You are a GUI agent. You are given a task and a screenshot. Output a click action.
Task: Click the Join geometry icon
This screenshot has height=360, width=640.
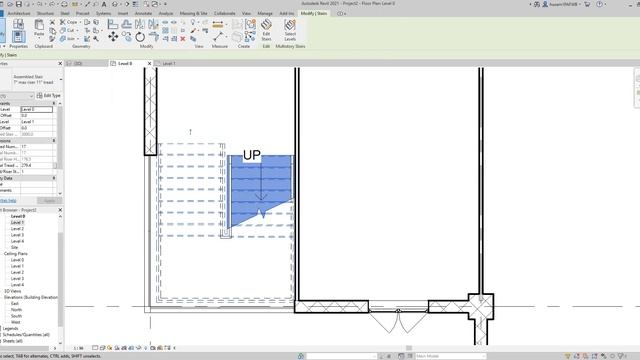(x=63, y=39)
